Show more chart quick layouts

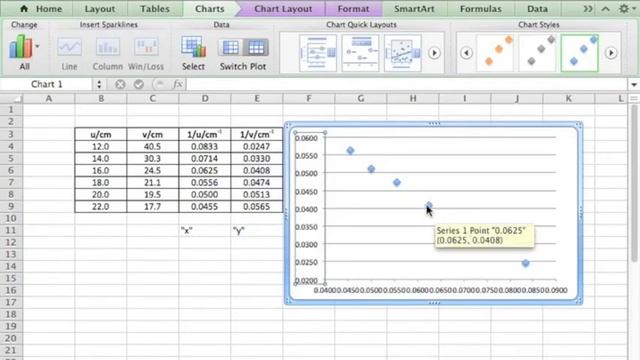pyautogui.click(x=434, y=53)
